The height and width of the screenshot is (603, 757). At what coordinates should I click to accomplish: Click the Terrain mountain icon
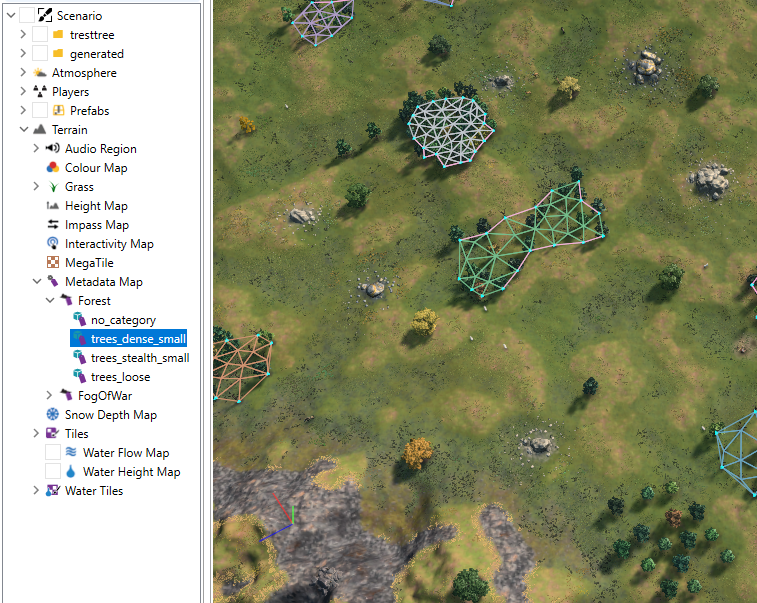point(40,129)
